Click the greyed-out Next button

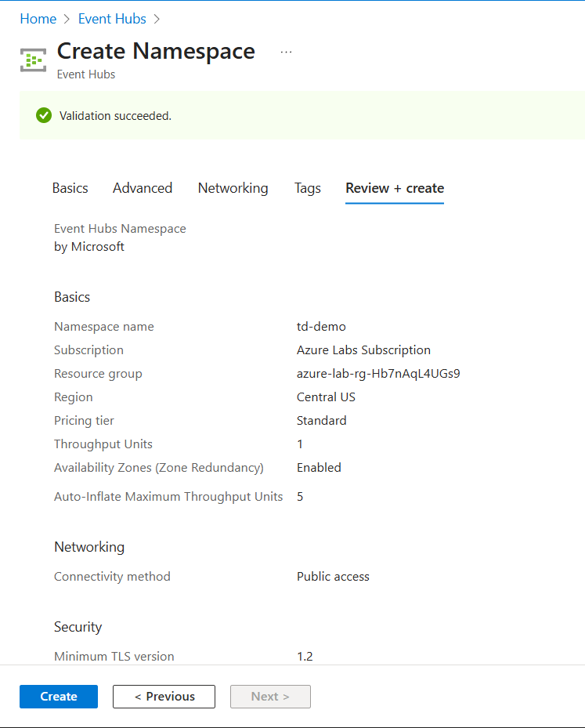tap(270, 696)
